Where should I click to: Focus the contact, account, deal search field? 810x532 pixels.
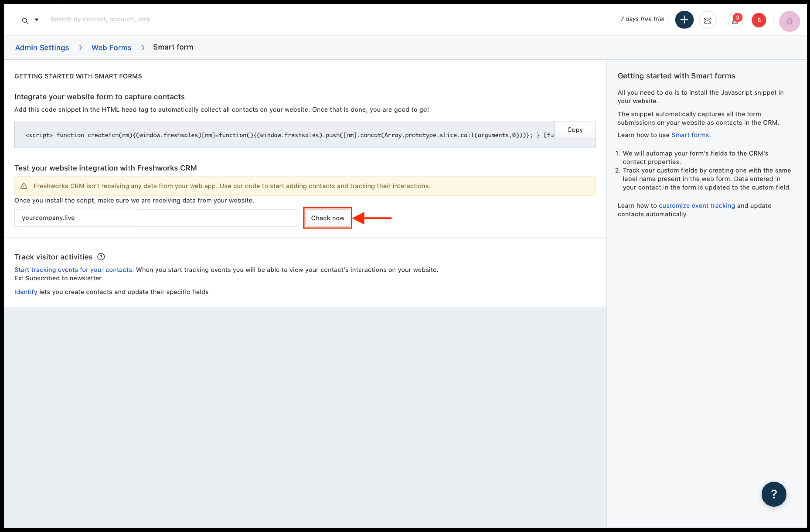[100, 19]
